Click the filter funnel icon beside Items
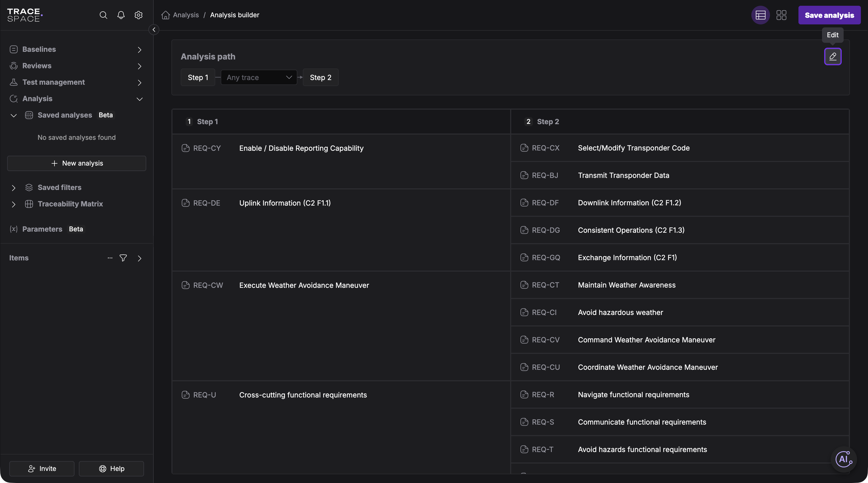This screenshot has width=868, height=483. click(x=123, y=258)
